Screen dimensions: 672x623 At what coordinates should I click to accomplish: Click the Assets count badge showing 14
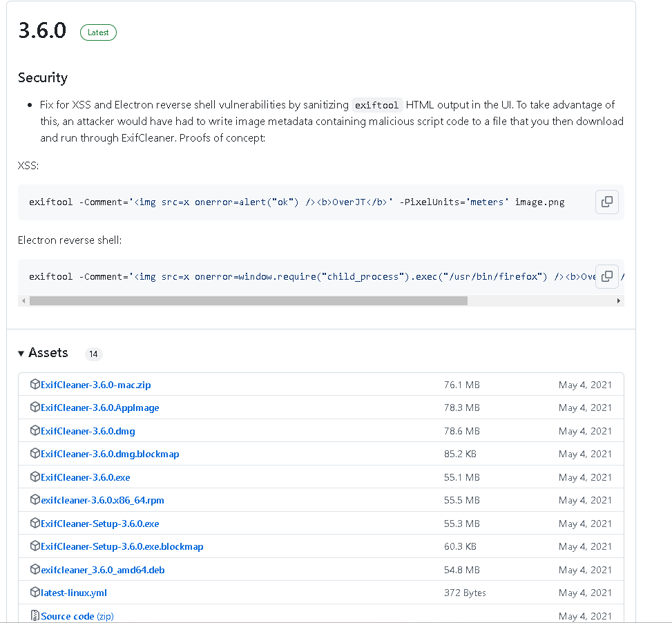(94, 354)
